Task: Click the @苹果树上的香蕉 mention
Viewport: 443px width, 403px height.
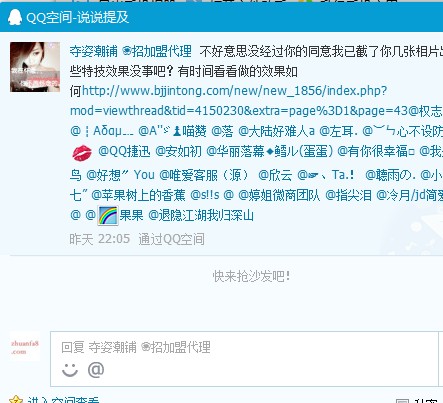Action: point(138,195)
